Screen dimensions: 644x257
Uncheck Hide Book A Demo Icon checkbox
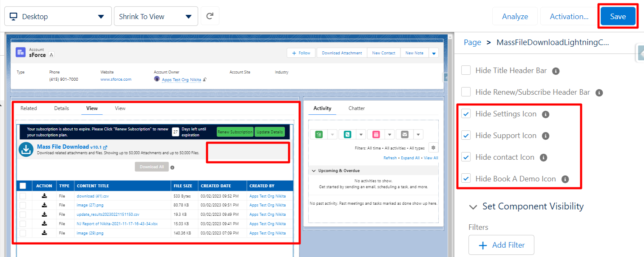click(466, 179)
